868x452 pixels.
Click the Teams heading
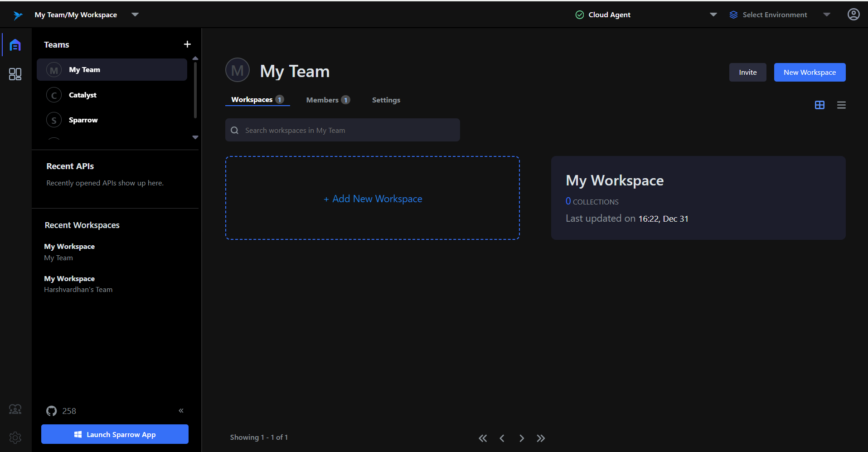[x=57, y=44]
